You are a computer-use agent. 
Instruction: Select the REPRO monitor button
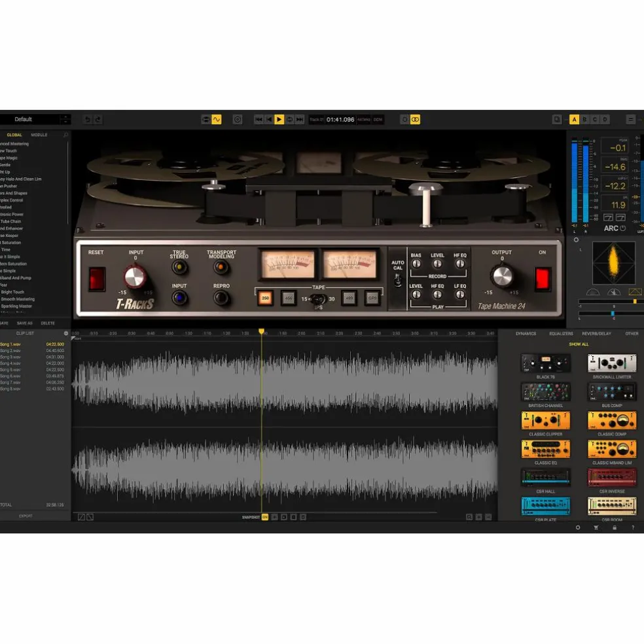pos(221,297)
